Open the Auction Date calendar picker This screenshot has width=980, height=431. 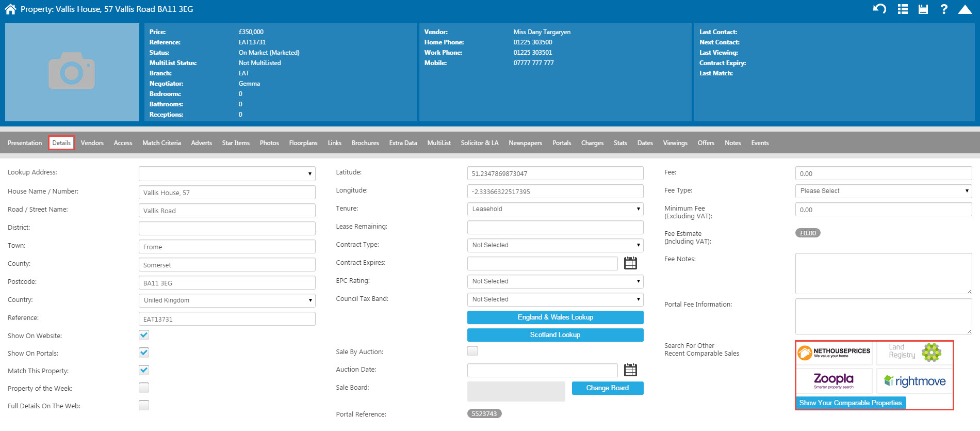[x=630, y=370]
